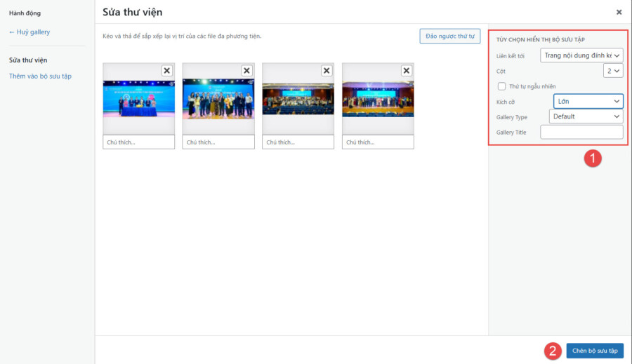Click the Huỷ gallery link
The image size is (632, 364).
coord(29,32)
